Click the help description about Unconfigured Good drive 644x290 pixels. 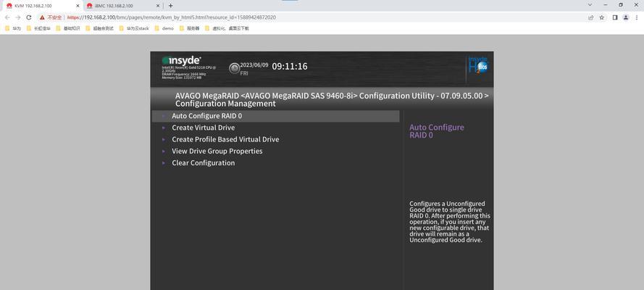tap(450, 222)
